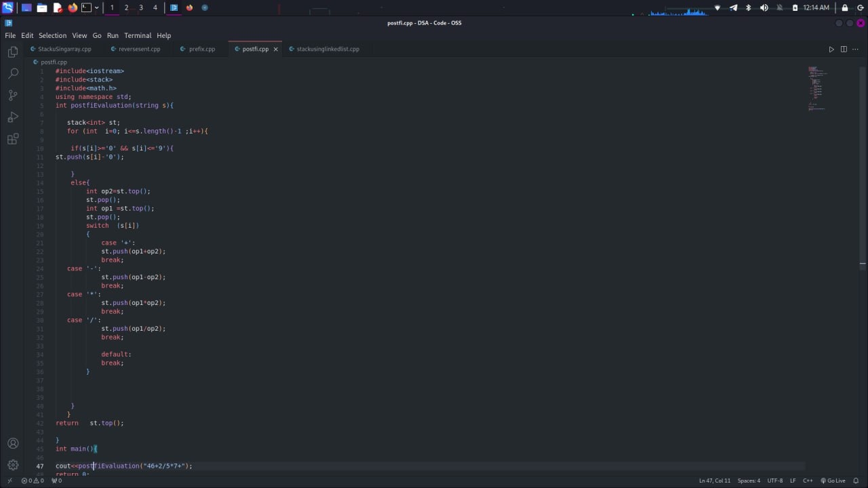868x488 pixels.
Task: Open the Manage gear icon
Action: click(13, 465)
